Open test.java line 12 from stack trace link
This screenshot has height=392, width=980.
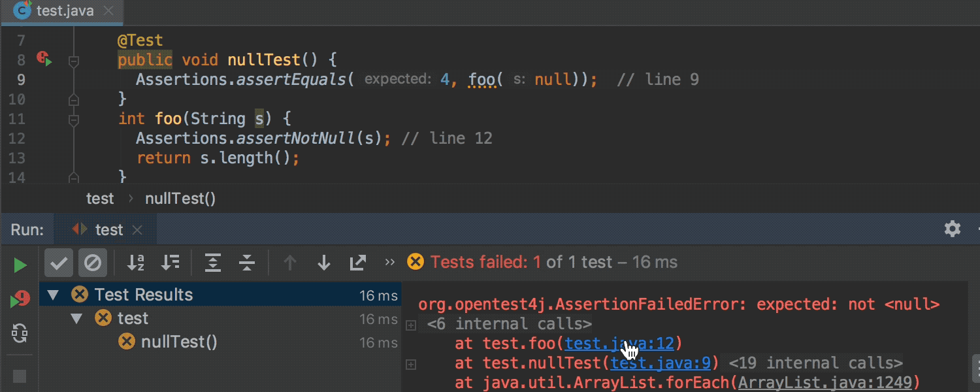coord(619,343)
